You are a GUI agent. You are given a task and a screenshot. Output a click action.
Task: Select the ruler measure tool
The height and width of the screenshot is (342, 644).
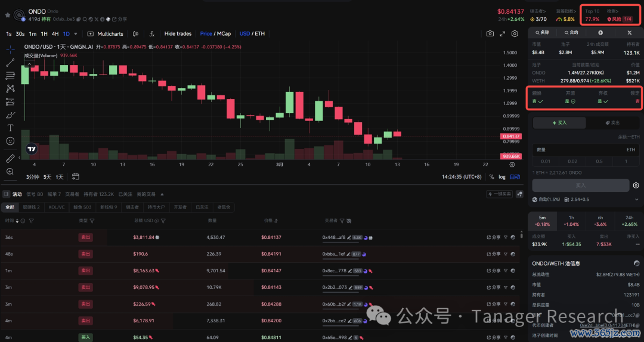point(10,158)
